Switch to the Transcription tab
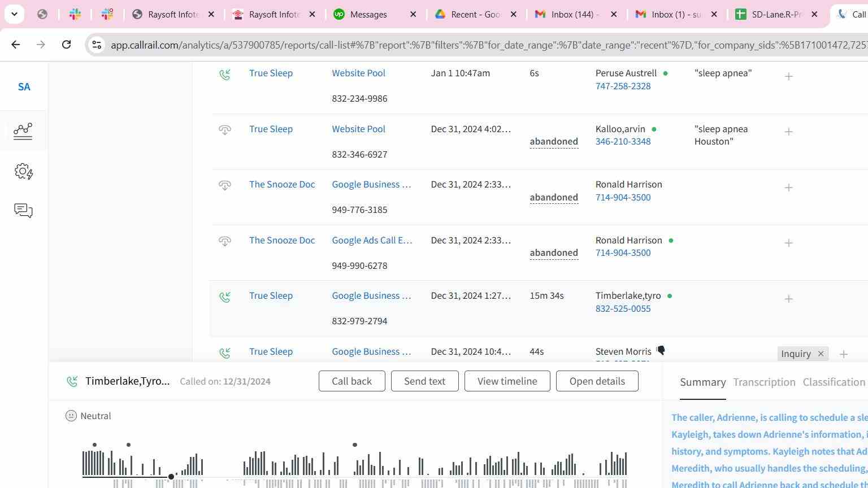868x488 pixels. click(764, 382)
